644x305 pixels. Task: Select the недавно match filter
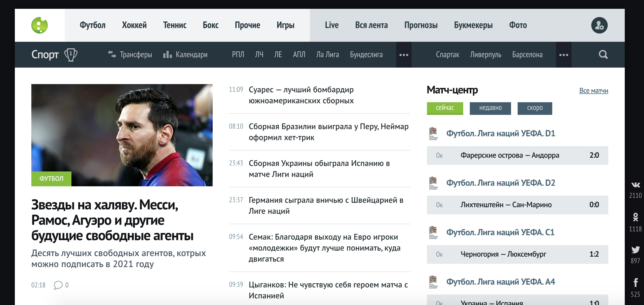point(490,108)
